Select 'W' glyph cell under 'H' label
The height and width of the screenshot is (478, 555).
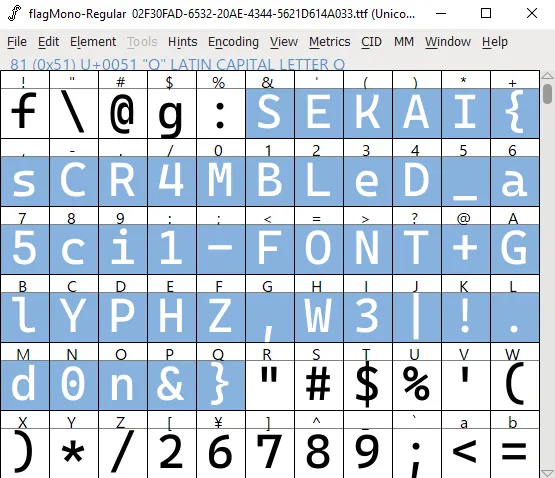coord(319,317)
